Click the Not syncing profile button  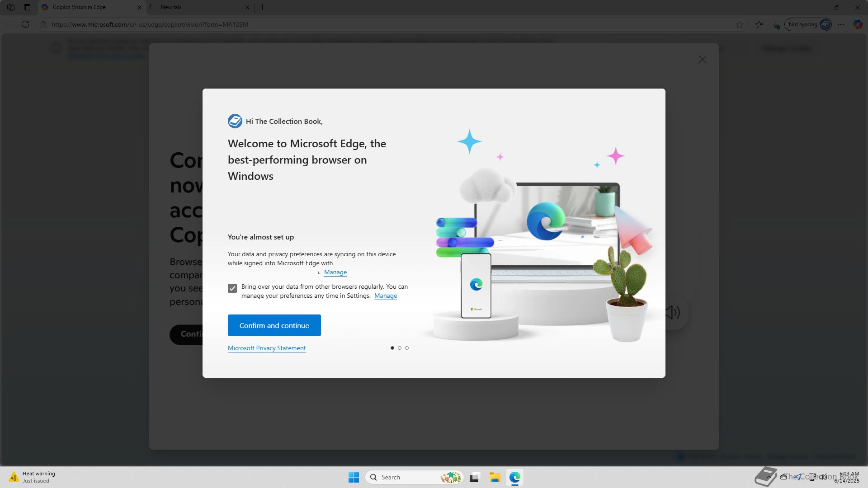click(808, 24)
